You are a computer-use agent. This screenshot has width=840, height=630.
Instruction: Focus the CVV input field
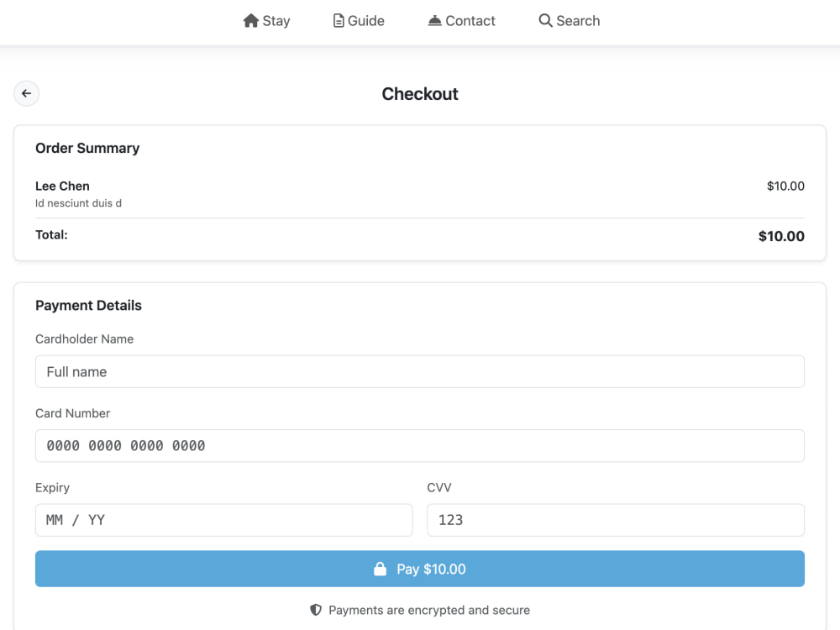616,520
